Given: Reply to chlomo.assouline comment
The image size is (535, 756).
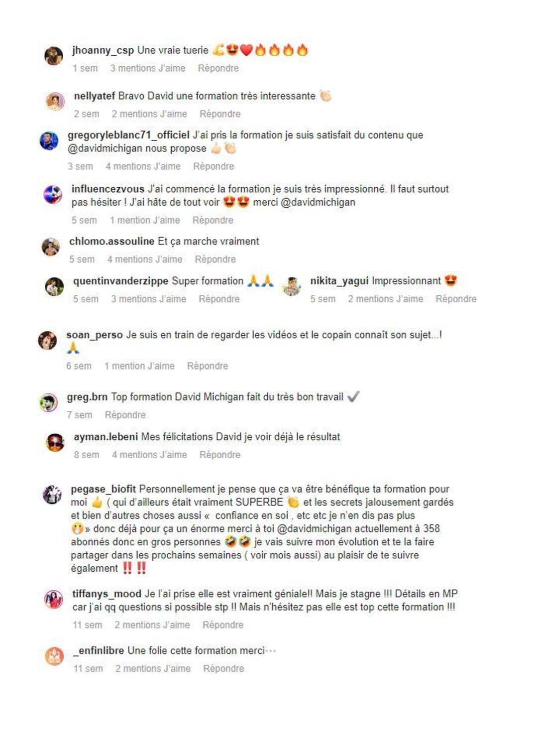Looking at the screenshot, I should click(215, 259).
